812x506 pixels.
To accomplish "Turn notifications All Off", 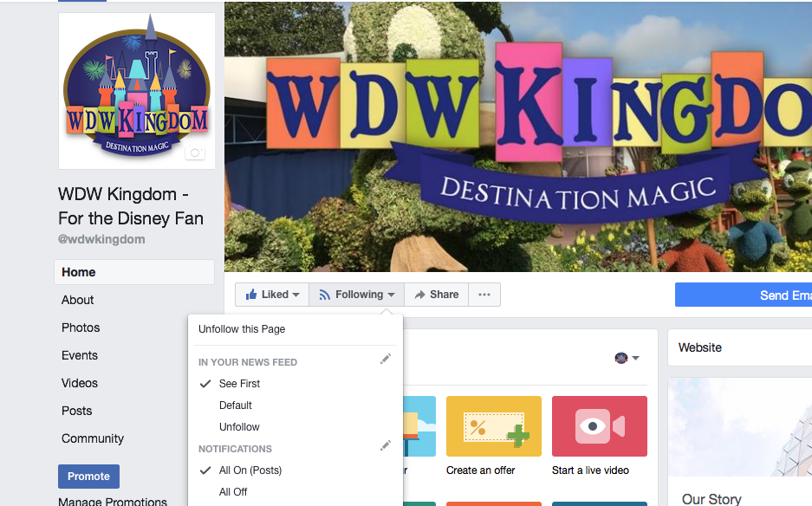I will click(233, 492).
